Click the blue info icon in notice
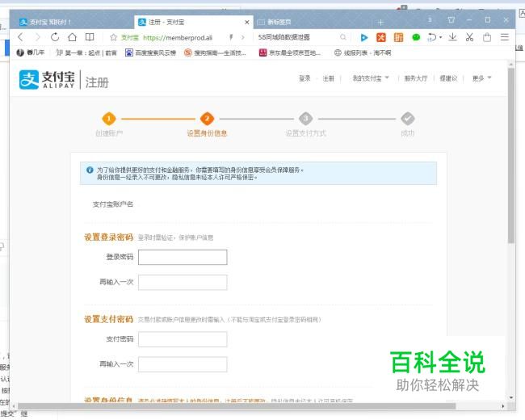 [90, 170]
